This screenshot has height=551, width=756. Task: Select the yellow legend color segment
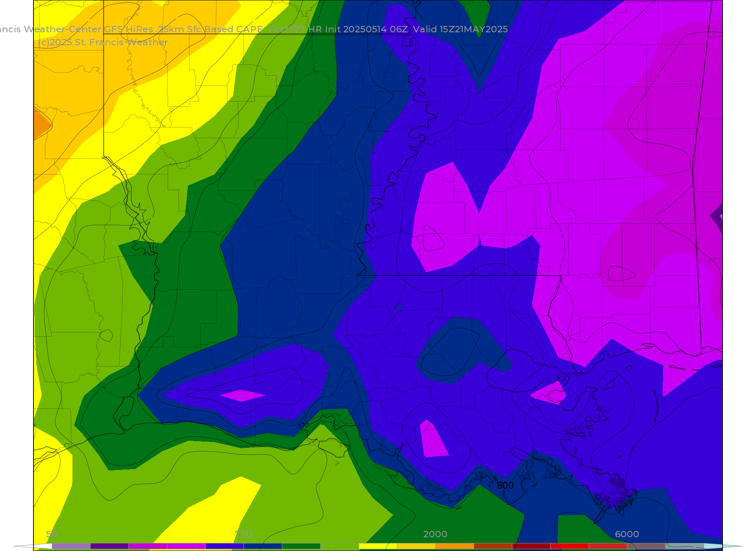(x=378, y=546)
